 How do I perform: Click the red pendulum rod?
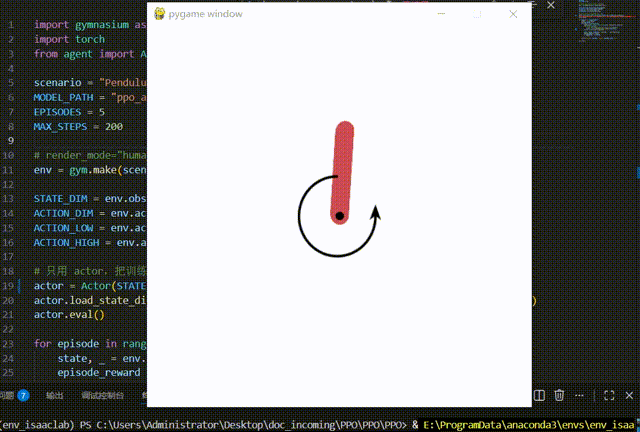342,172
